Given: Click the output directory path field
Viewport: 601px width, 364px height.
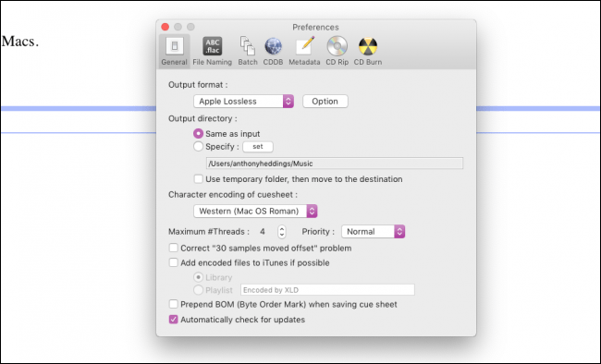Looking at the screenshot, I should (x=335, y=164).
